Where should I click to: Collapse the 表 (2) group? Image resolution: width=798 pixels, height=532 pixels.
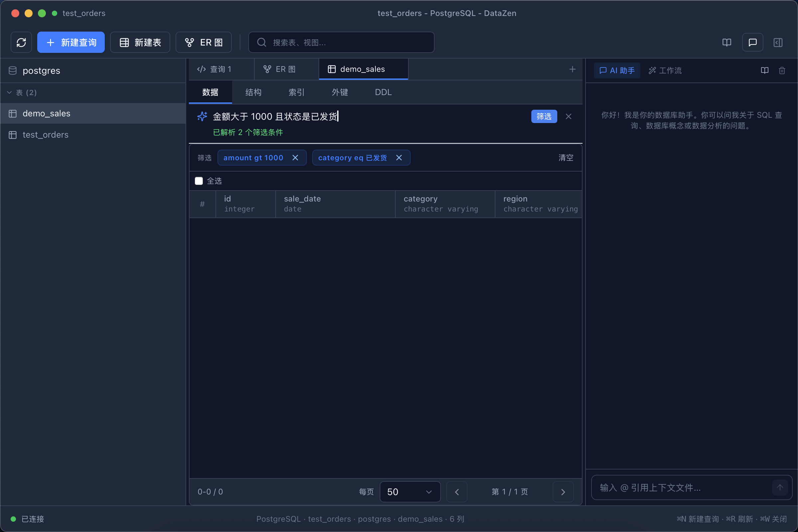coord(22,93)
